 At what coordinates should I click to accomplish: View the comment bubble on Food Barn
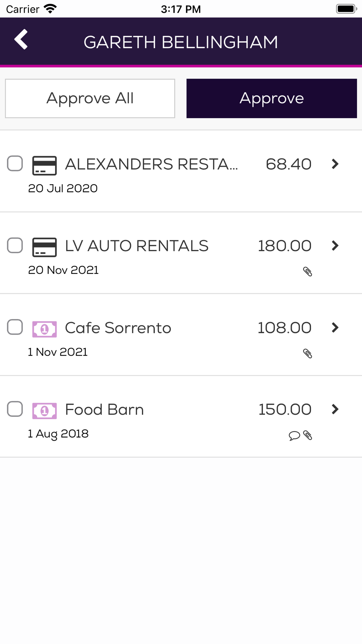click(x=294, y=435)
